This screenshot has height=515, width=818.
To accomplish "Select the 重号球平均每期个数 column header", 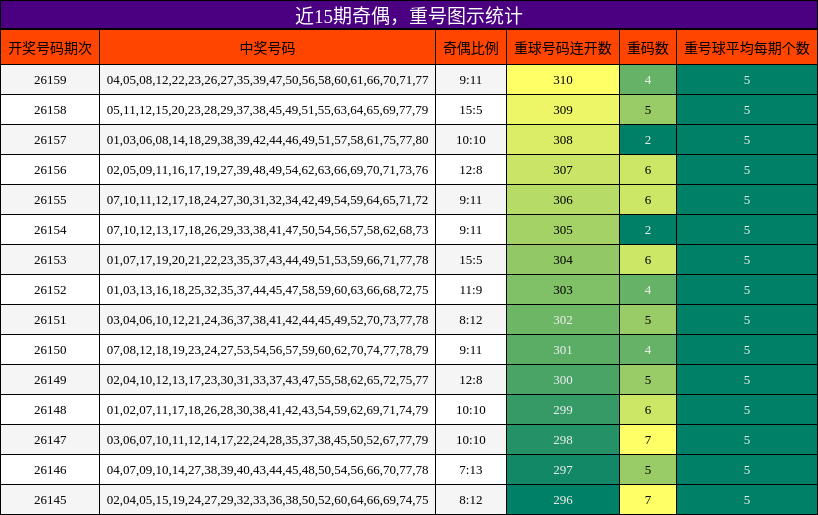I will (747, 48).
